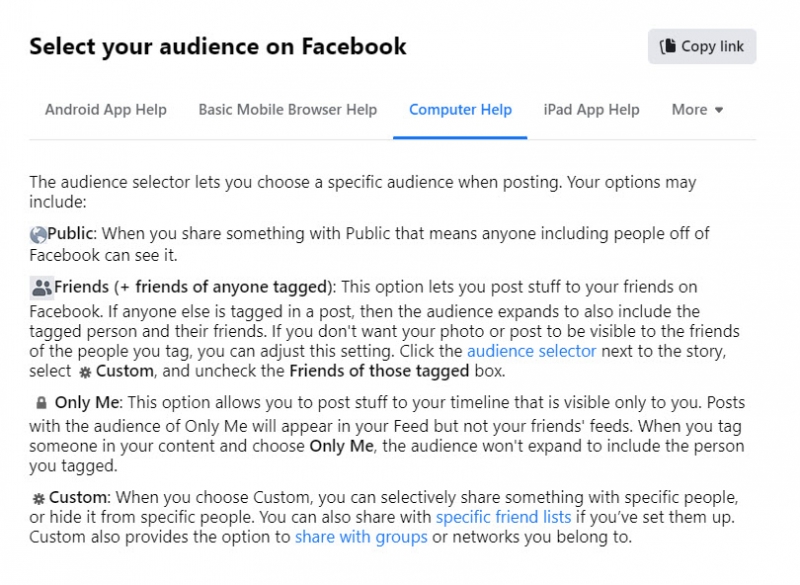Image resolution: width=800 pixels, height=585 pixels.
Task: Click the Copy link button
Action: pos(702,46)
